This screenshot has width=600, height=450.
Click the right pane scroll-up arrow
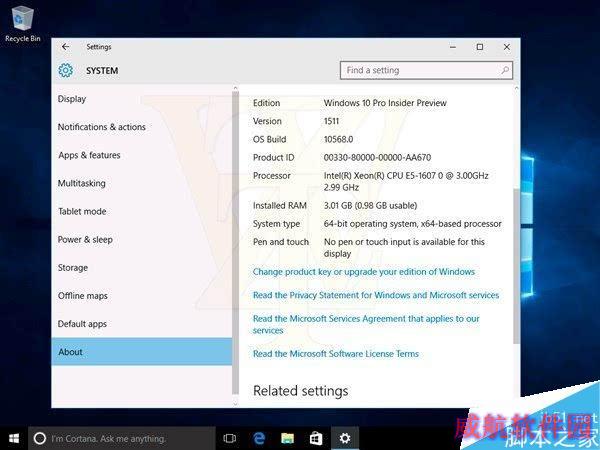click(516, 88)
